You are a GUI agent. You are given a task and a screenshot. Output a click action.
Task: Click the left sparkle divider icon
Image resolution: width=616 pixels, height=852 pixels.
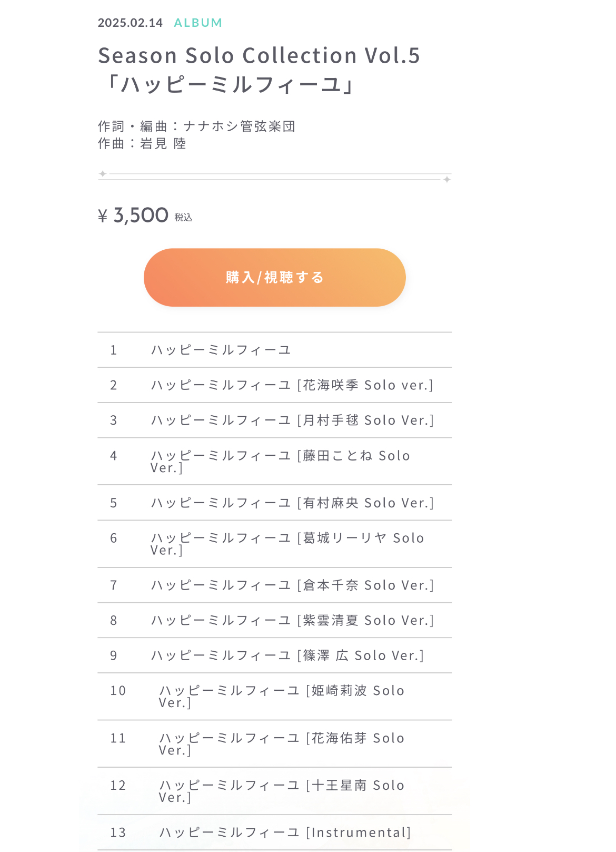pyautogui.click(x=103, y=174)
